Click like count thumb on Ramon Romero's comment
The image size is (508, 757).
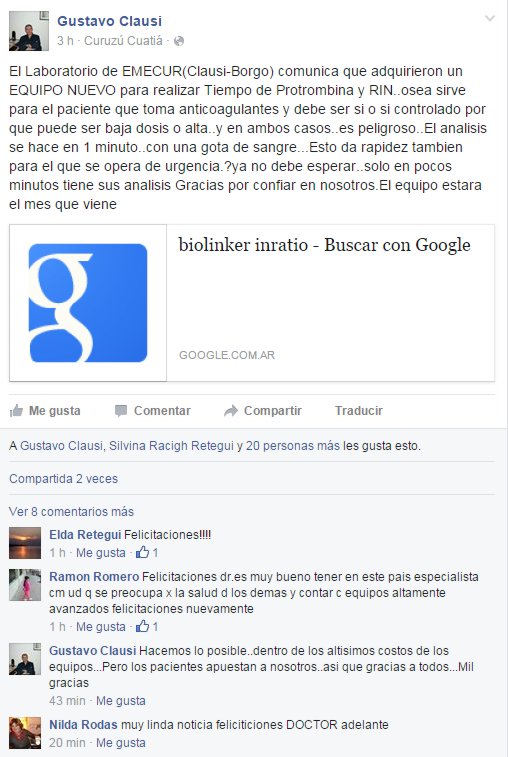[x=142, y=627]
